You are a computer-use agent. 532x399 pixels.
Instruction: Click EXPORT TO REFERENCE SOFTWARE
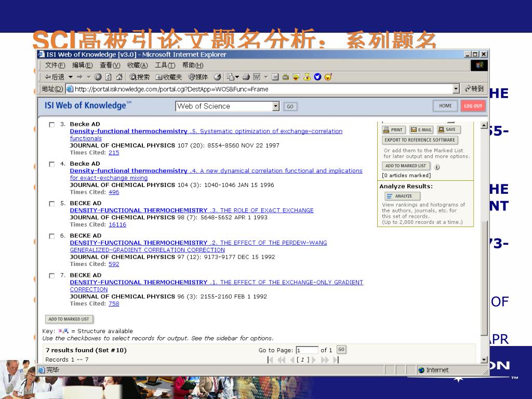[x=420, y=140]
